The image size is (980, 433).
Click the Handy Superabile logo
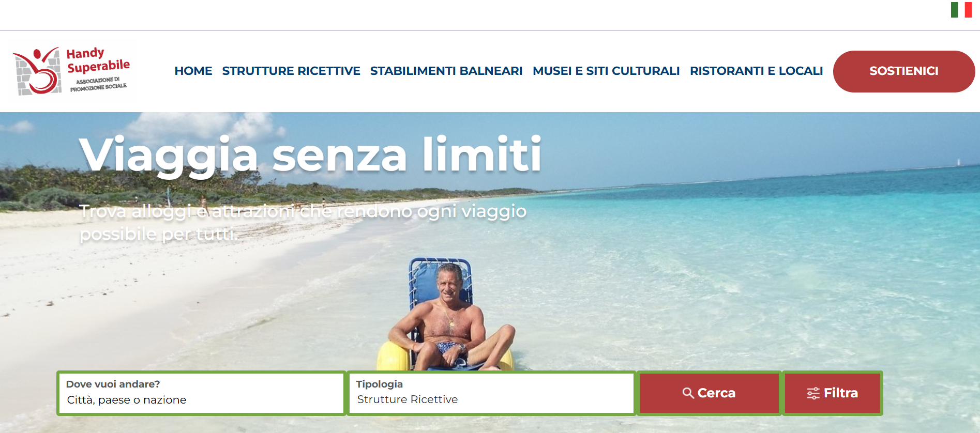72,71
